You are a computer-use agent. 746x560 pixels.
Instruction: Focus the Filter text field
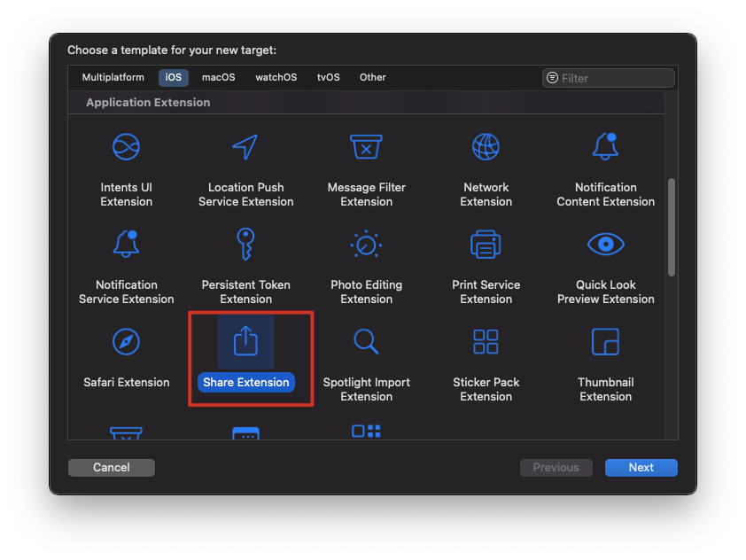pos(608,78)
